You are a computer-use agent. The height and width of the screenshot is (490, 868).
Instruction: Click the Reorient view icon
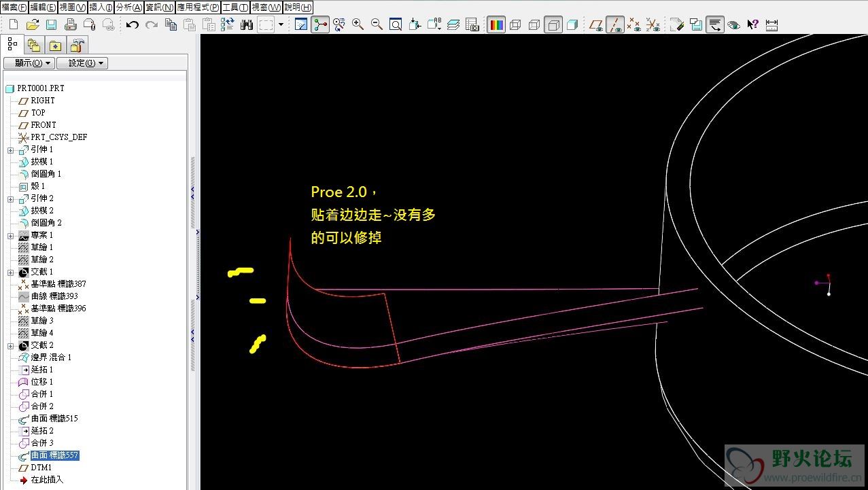[415, 24]
